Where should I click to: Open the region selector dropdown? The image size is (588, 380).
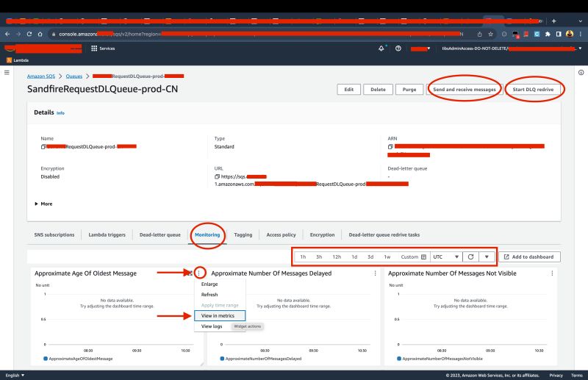(x=420, y=49)
